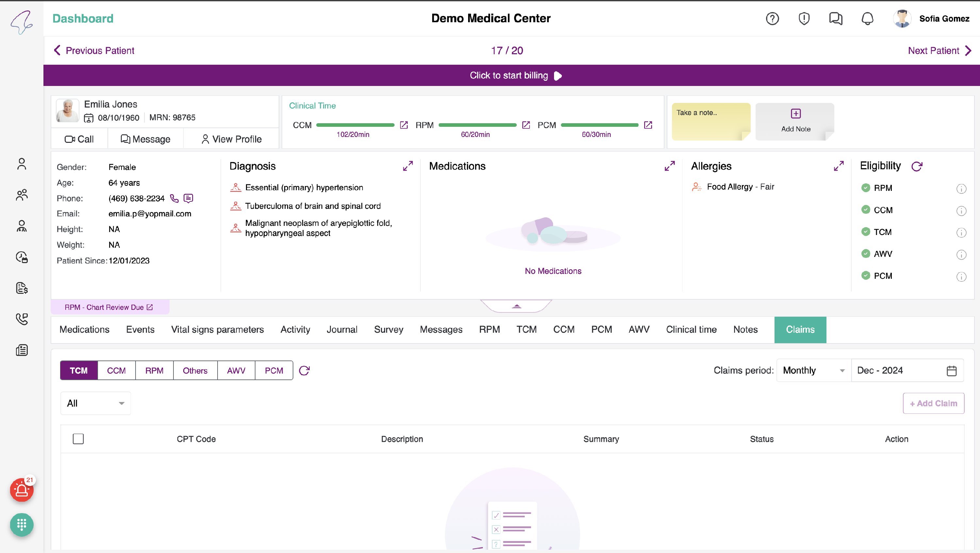Click the red alarm alerts icon
The image size is (980, 553).
[21, 490]
